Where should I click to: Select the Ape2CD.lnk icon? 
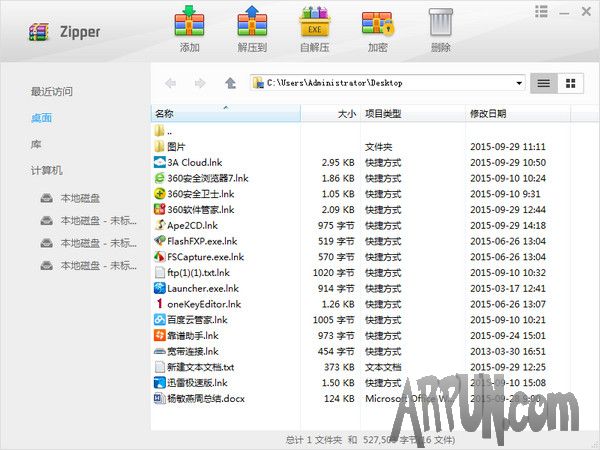click(x=160, y=225)
